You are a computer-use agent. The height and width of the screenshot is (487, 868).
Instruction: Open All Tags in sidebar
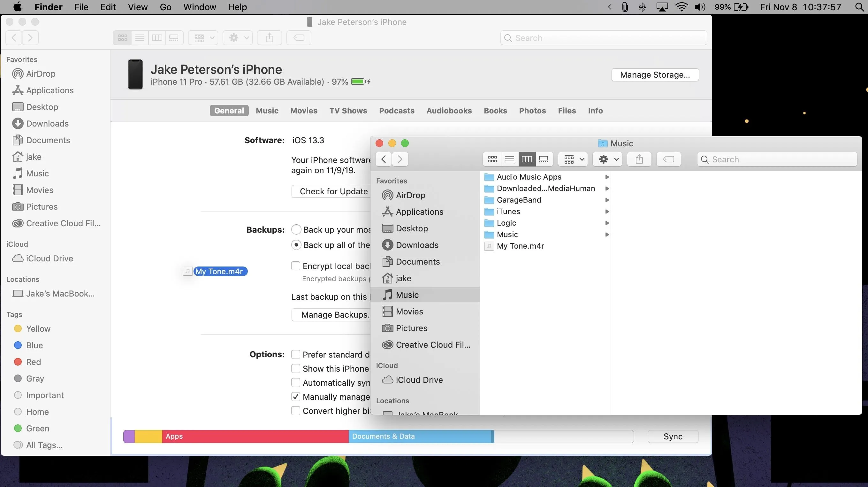tap(38, 445)
